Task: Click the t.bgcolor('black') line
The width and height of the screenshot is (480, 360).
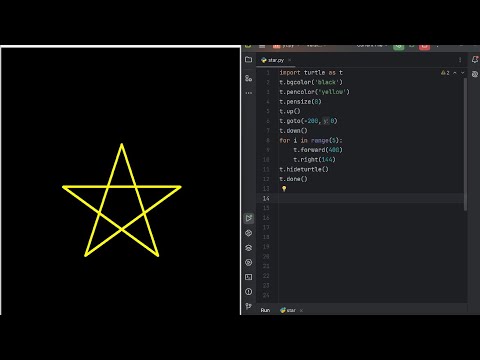Action: coord(311,82)
